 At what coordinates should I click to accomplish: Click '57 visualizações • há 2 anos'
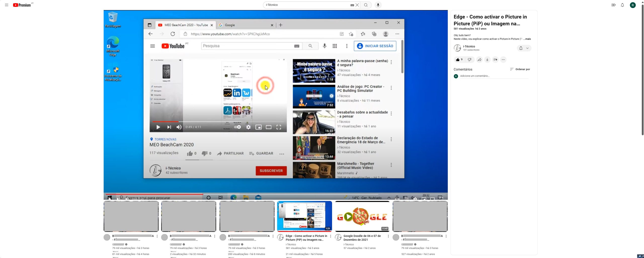[x=359, y=248]
